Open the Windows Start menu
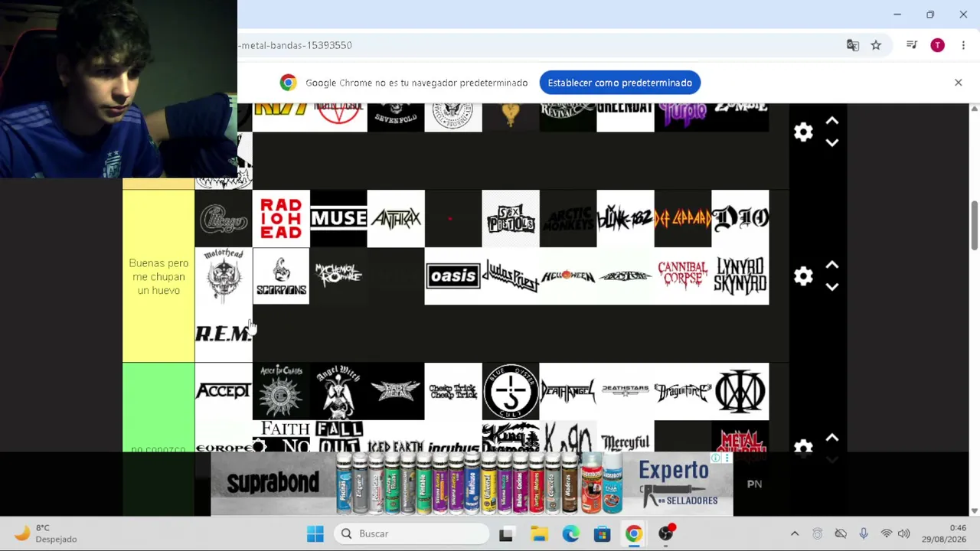This screenshot has height=551, width=980. 315,533
